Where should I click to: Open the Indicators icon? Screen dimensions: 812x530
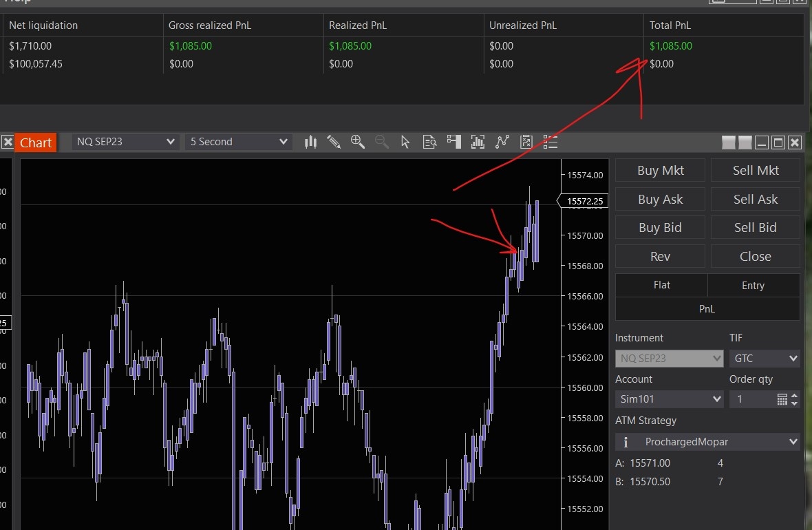(x=502, y=142)
